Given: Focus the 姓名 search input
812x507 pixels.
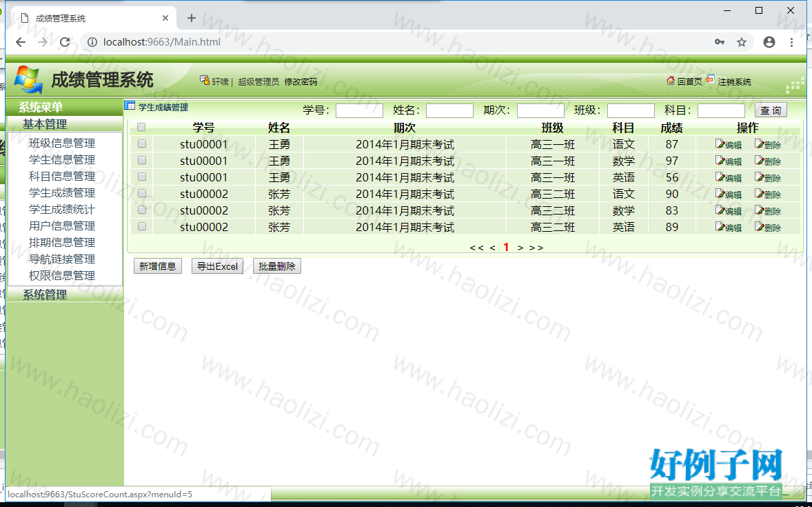Looking at the screenshot, I should 449,110.
